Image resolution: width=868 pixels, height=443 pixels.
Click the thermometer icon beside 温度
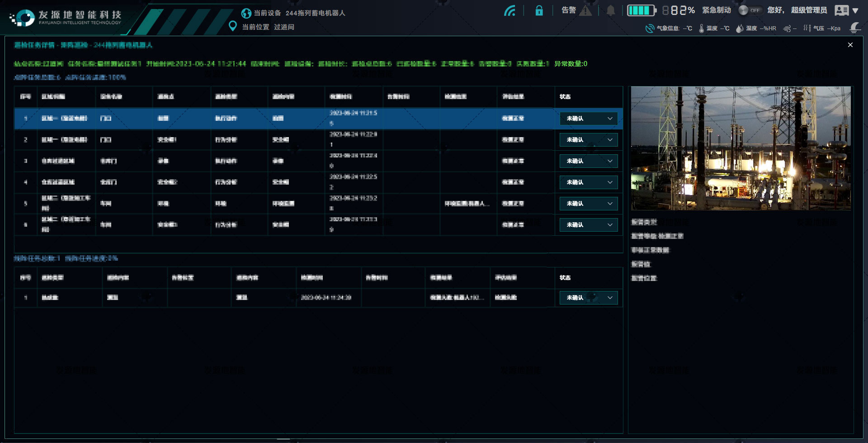pos(701,29)
